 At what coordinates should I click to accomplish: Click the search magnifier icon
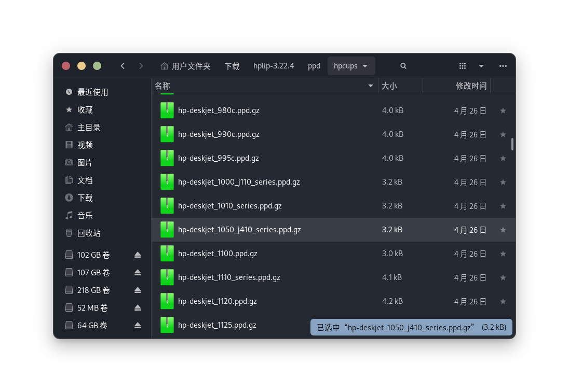[x=403, y=66]
